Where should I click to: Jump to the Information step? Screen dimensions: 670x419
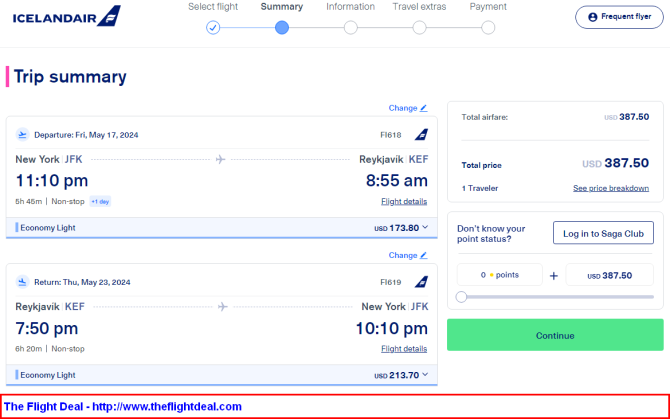(350, 27)
